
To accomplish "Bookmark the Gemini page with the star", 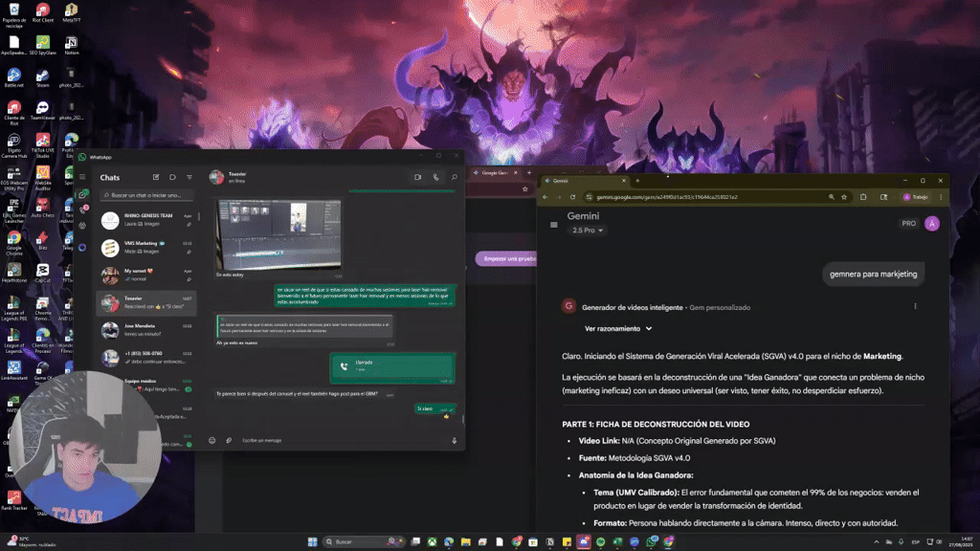I will [844, 197].
